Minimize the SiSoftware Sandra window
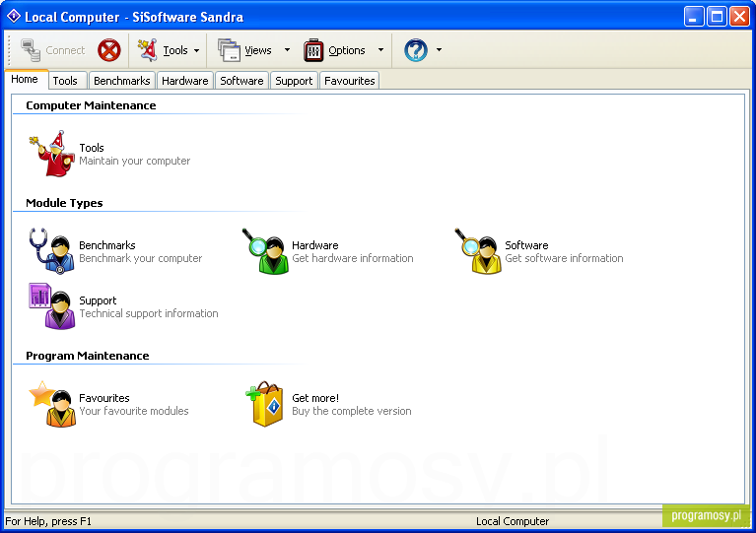756x533 pixels. coord(693,17)
